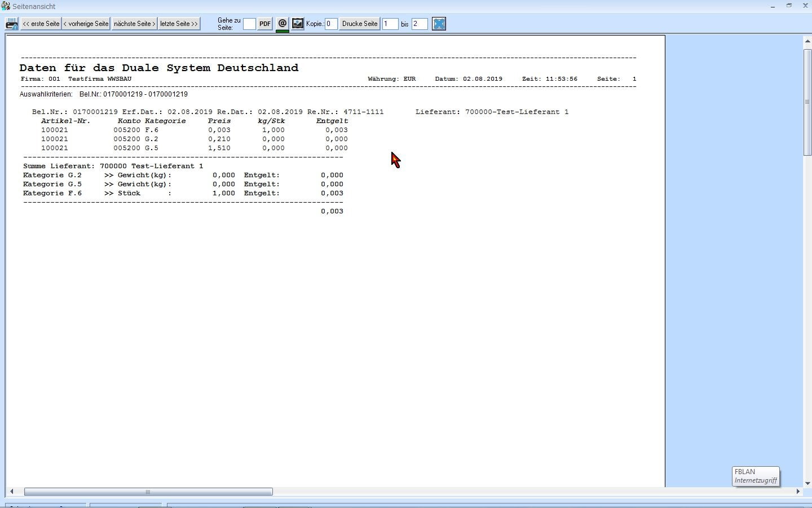Select the 'bis' page field showing 2
Image resolution: width=812 pixels, height=508 pixels.
click(420, 24)
